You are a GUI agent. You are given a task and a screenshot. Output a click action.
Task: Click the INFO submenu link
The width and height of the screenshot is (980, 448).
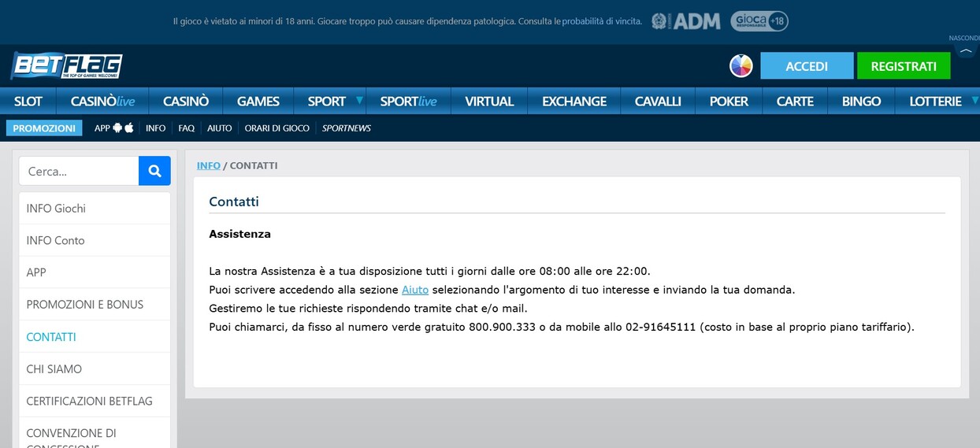[x=156, y=128]
